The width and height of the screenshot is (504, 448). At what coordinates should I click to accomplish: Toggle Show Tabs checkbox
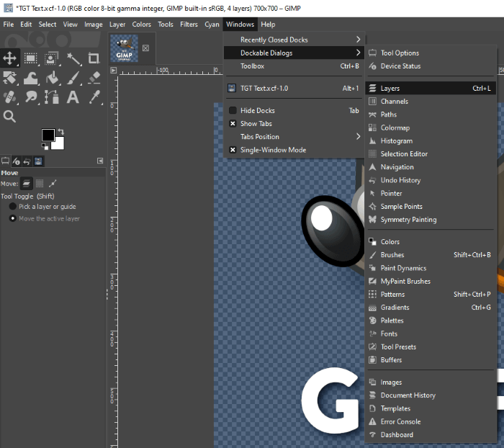233,124
